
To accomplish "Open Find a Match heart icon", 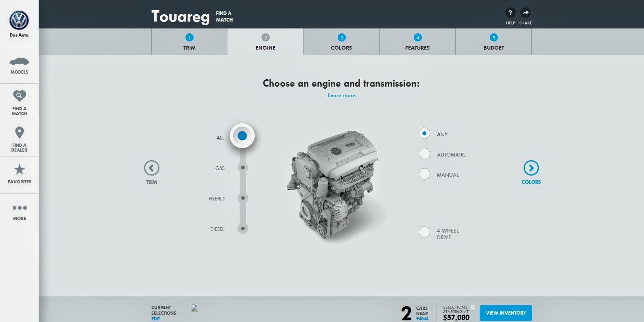I will (x=19, y=96).
